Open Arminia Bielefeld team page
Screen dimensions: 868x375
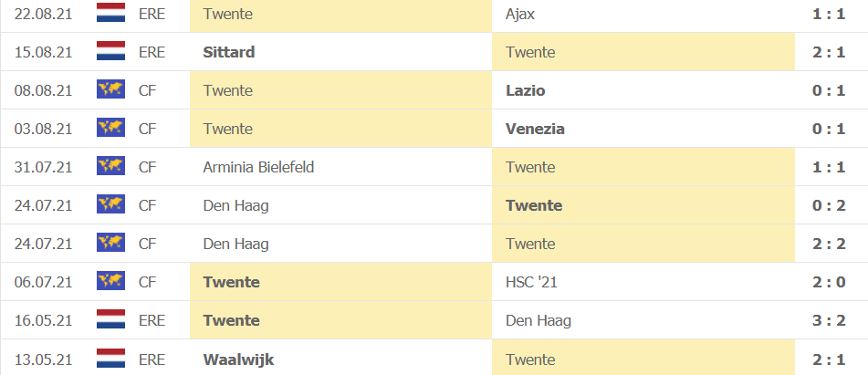pyautogui.click(x=259, y=167)
